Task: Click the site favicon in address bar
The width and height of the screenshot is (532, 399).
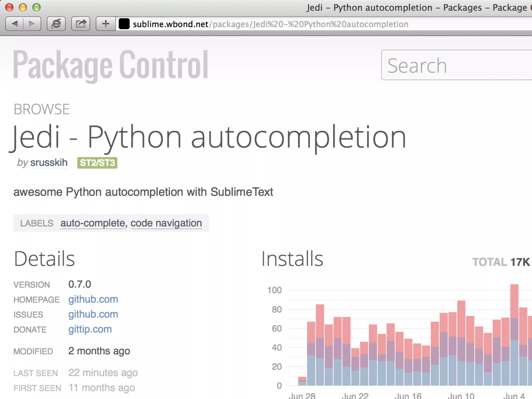Action: pyautogui.click(x=124, y=24)
